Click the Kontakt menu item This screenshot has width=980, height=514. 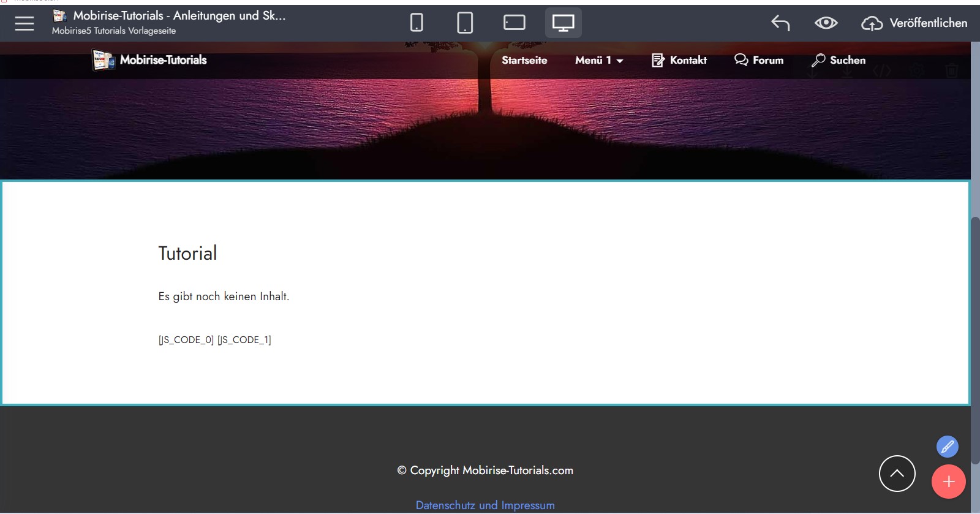[x=679, y=60]
